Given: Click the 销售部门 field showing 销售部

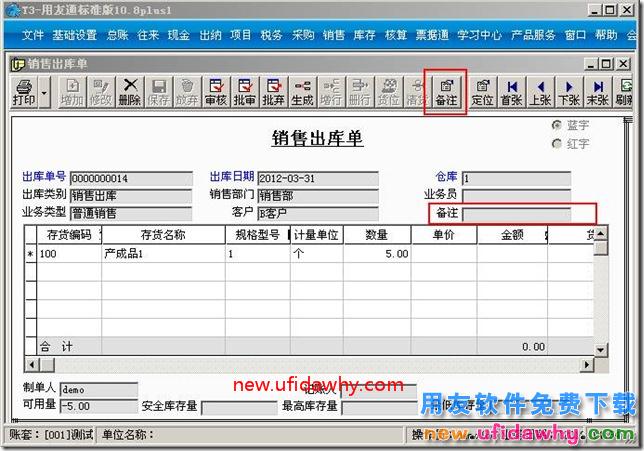Looking at the screenshot, I should [318, 196].
